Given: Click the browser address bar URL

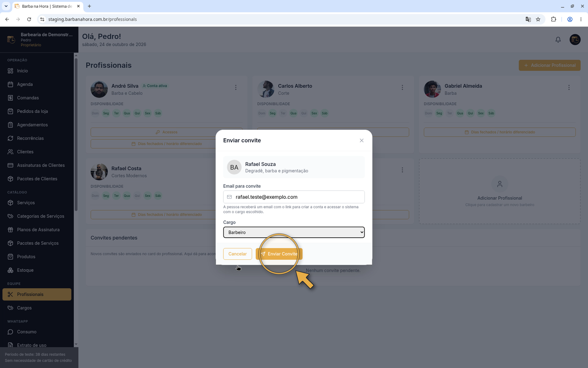Looking at the screenshot, I should [92, 19].
